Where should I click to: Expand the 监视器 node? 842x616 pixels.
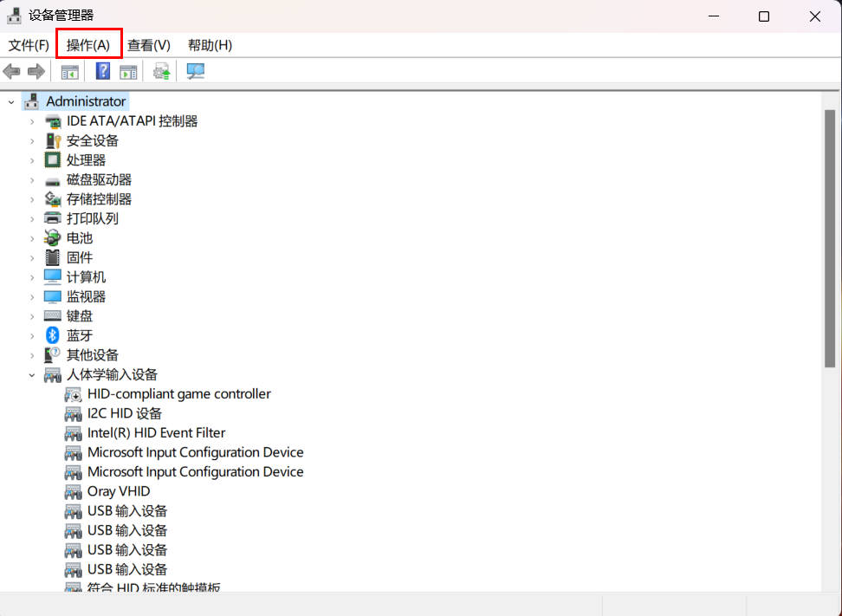[x=32, y=296]
